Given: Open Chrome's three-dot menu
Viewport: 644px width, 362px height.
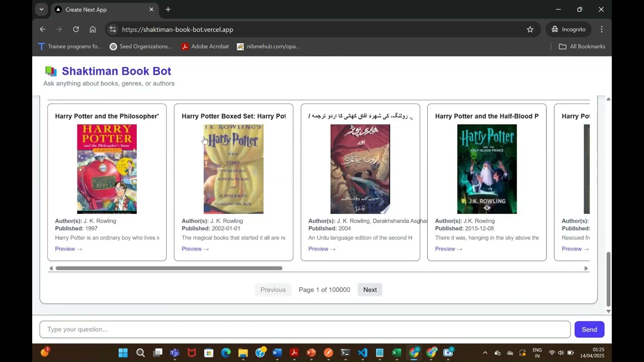Looking at the screenshot, I should [x=602, y=29].
